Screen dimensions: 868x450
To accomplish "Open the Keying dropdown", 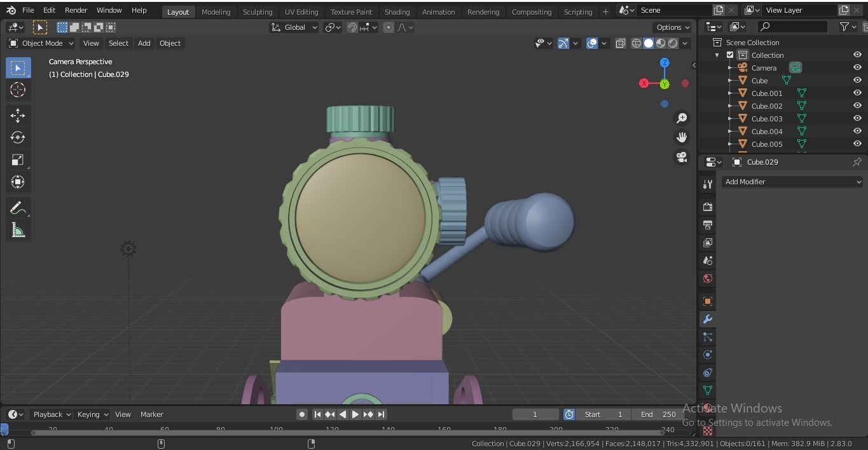I will click(93, 414).
